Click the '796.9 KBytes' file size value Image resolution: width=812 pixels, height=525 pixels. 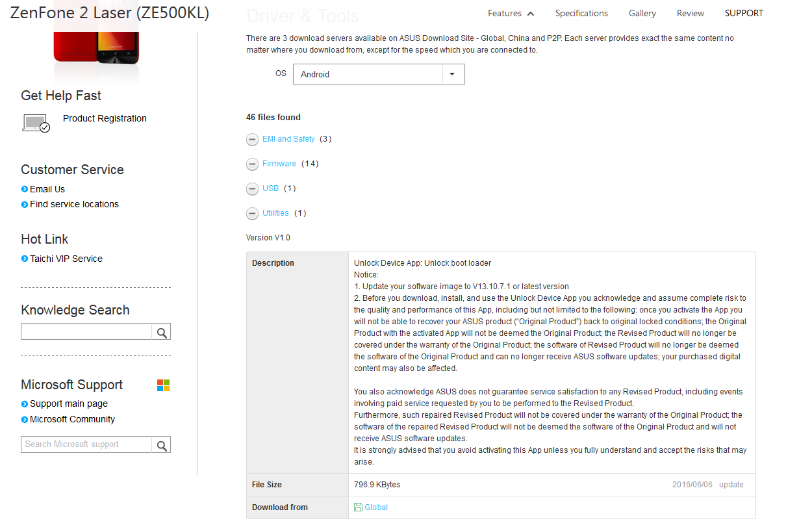pos(377,485)
